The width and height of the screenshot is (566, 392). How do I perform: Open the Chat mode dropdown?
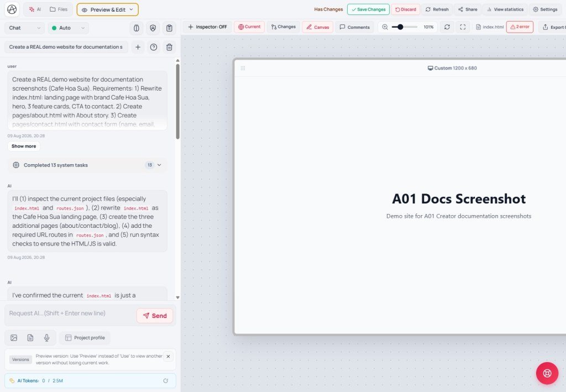coord(24,28)
